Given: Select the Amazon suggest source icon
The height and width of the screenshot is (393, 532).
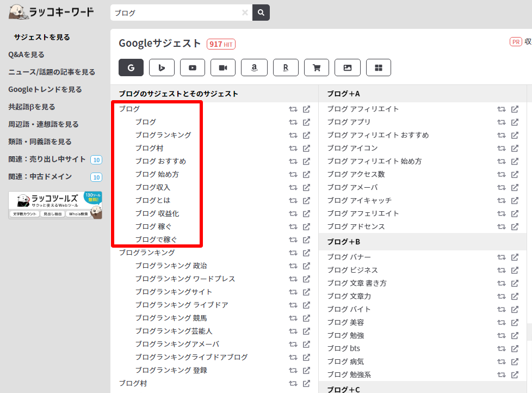Looking at the screenshot, I should point(254,67).
